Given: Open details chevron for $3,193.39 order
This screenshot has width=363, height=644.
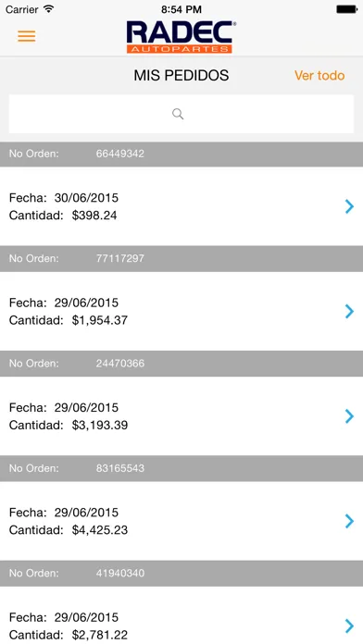Looking at the screenshot, I should [x=349, y=416].
